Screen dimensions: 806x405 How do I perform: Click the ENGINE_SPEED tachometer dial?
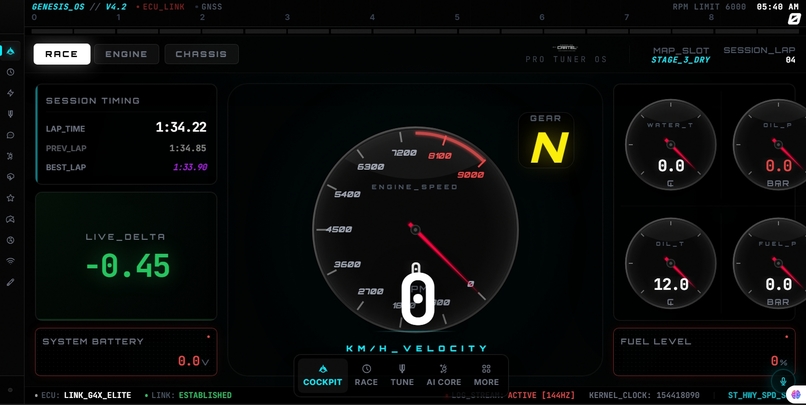pyautogui.click(x=415, y=229)
